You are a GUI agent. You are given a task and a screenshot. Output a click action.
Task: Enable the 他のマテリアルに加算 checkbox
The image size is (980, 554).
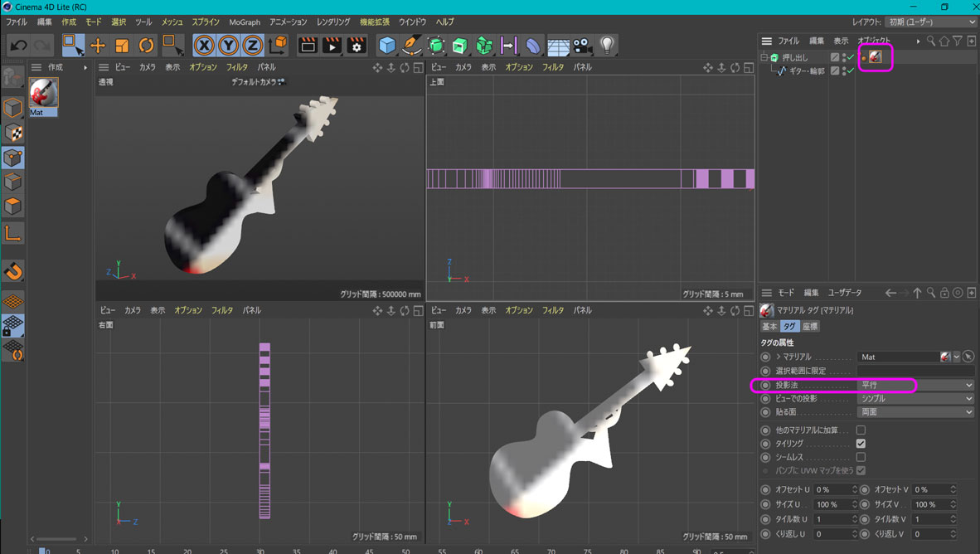[x=861, y=430]
